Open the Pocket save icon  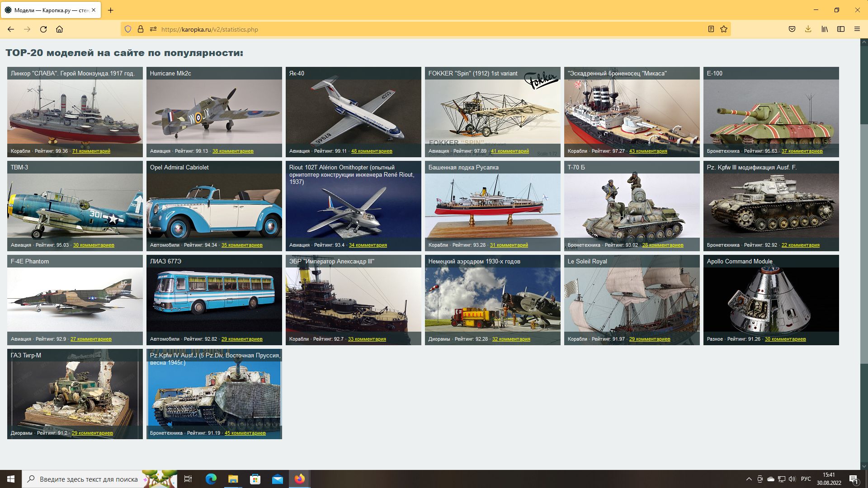point(792,29)
